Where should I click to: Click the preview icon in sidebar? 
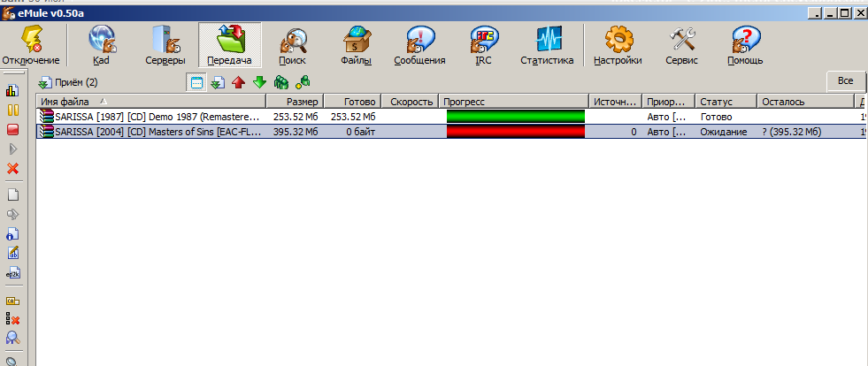(x=12, y=214)
